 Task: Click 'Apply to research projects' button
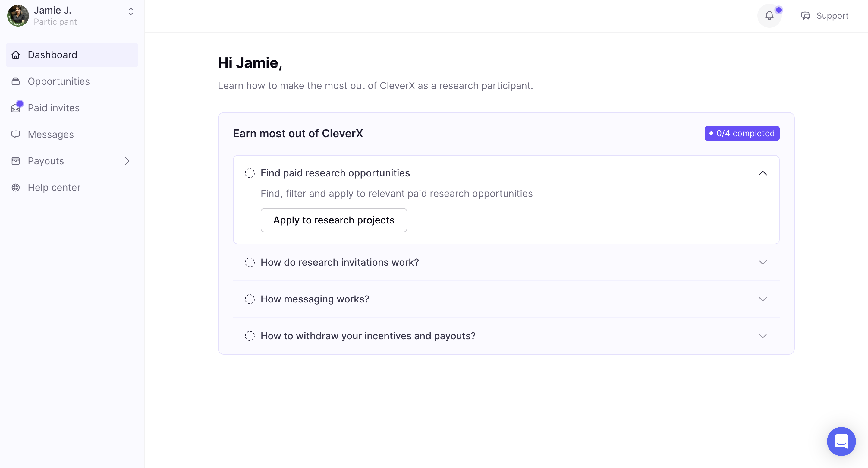[x=334, y=220]
